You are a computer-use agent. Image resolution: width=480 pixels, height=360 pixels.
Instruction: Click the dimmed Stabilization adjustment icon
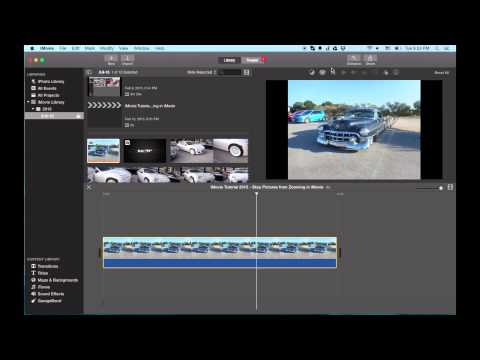(x=344, y=72)
